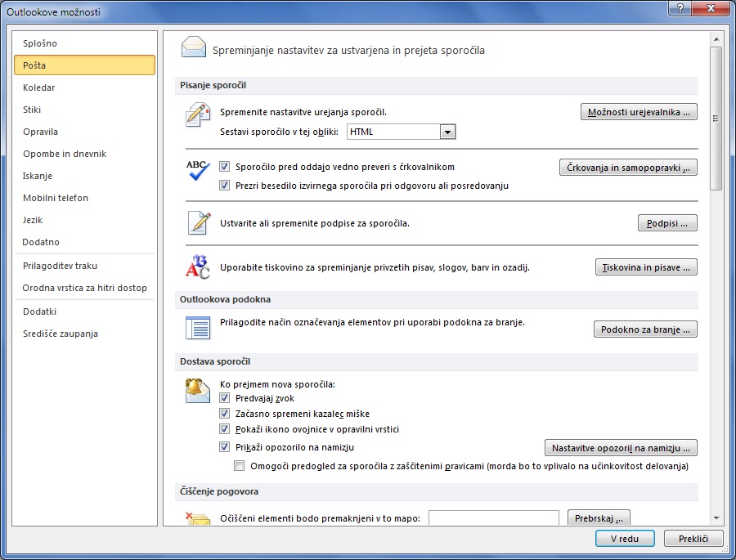Open Središče zaupanja category

coord(84,334)
